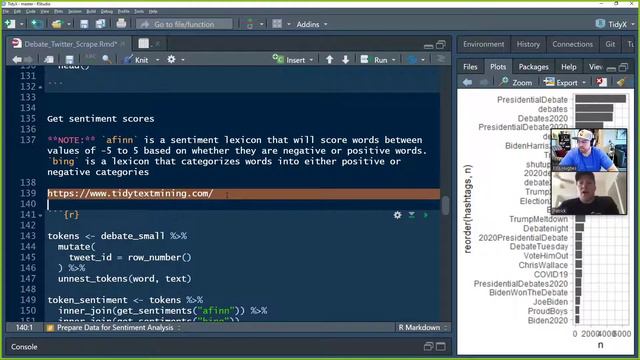Open the Addins dropdown
The image size is (640, 360).
click(311, 24)
